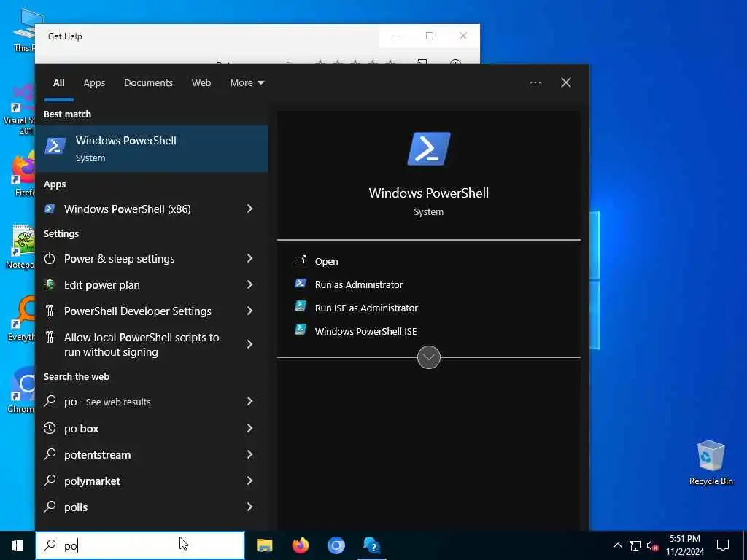Expand PowerShell Developer Settings chevron

pos(249,311)
